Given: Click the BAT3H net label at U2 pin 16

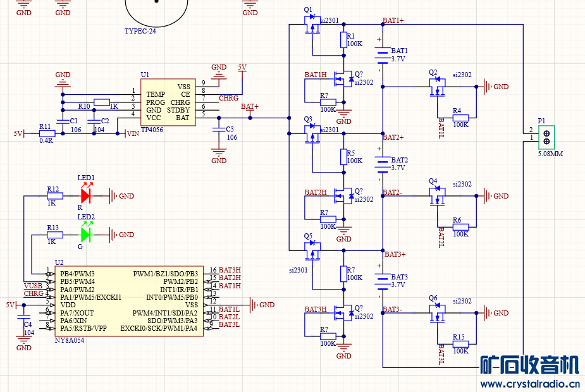Looking at the screenshot, I should pos(230,270).
